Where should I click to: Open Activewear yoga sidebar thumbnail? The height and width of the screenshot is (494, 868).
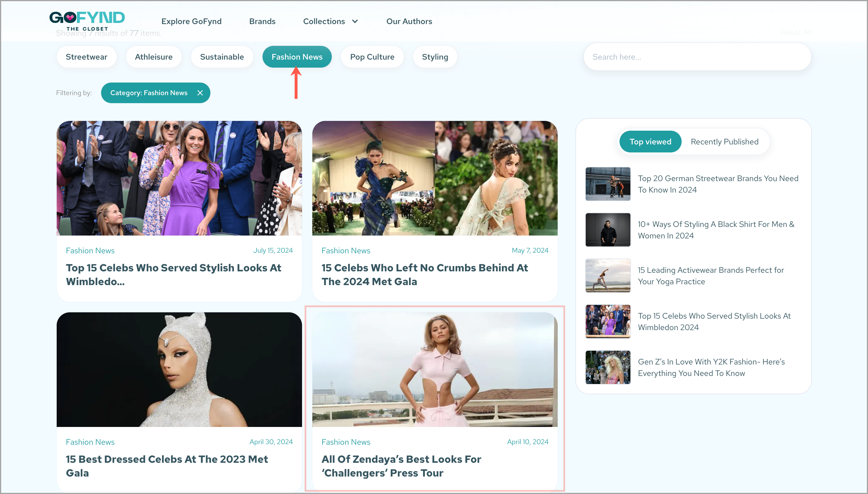tap(608, 275)
